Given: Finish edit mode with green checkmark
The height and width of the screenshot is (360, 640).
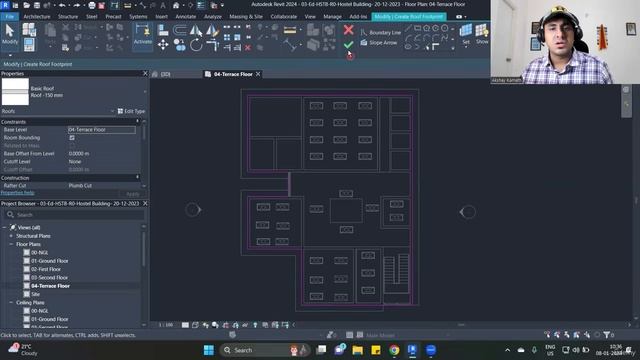Looking at the screenshot, I should tap(348, 44).
